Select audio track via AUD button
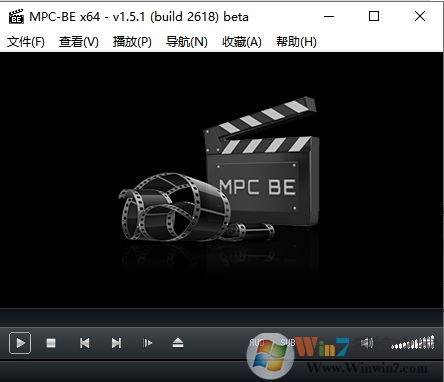The height and width of the screenshot is (382, 444). pos(257,342)
